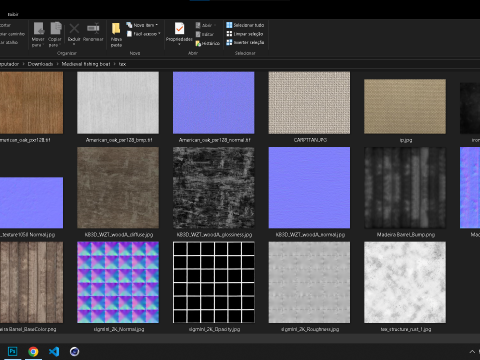Select the K83D_WZT_woodA_diffuse.jpg thumbnail

[x=118, y=188]
